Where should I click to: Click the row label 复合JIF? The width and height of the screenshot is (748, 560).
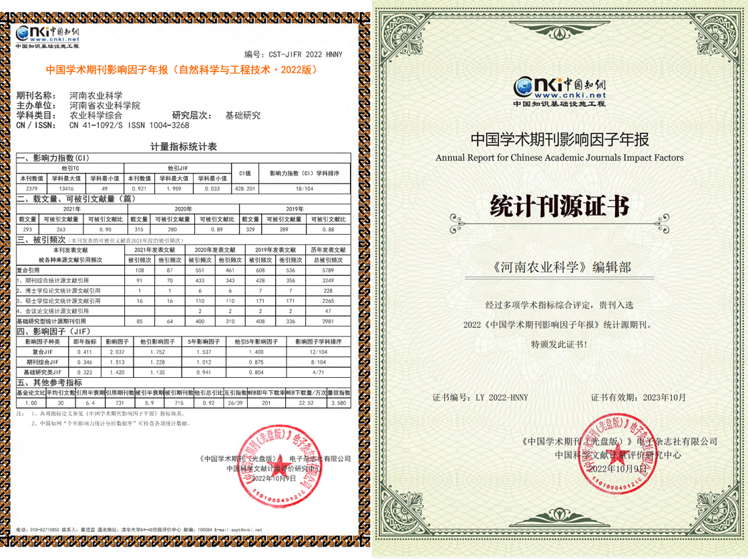pos(43,352)
